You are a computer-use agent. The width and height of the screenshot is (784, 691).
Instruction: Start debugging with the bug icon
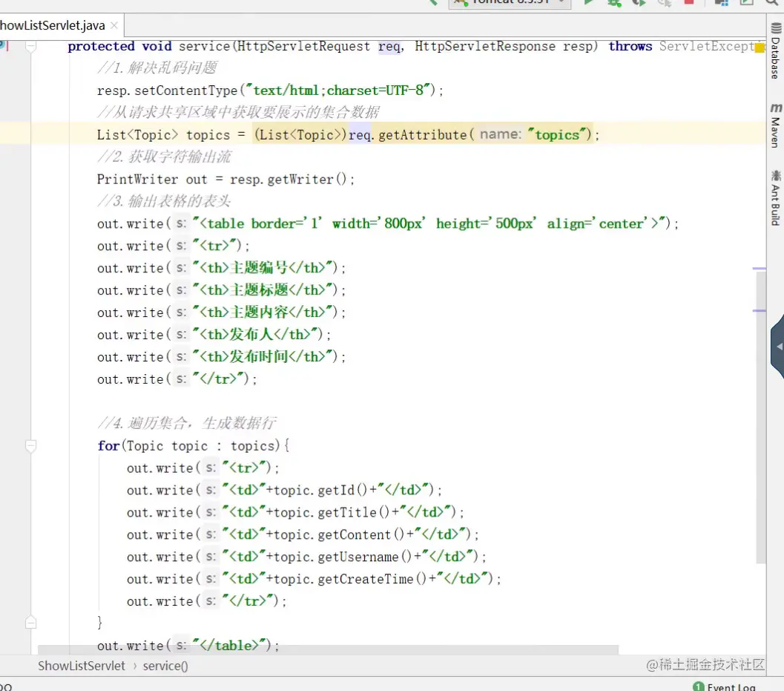click(614, 2)
